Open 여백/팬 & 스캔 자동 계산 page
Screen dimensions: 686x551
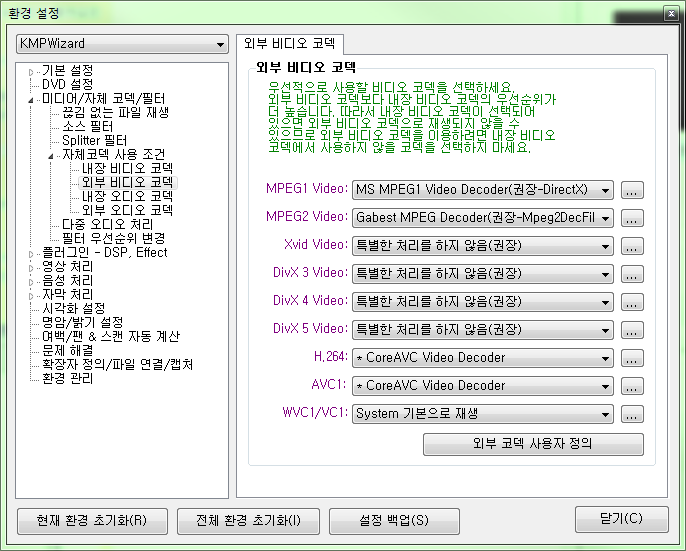tap(111, 337)
